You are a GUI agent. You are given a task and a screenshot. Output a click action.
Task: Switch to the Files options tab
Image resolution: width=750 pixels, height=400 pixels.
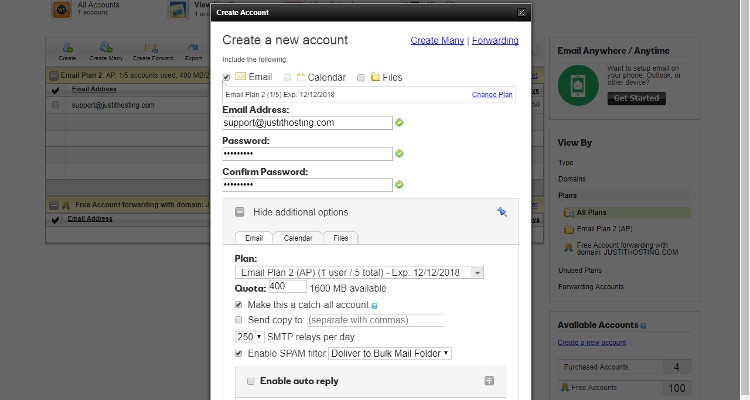pyautogui.click(x=341, y=238)
